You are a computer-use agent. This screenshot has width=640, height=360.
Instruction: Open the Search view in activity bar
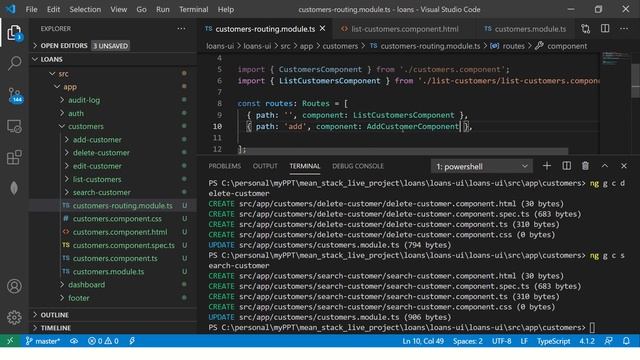coord(14,63)
